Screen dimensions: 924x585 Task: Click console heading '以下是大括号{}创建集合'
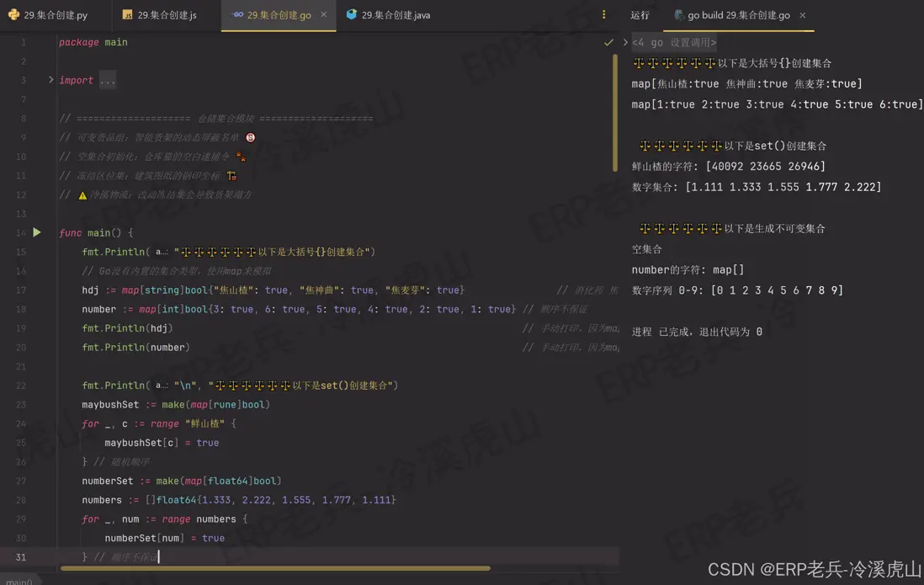tap(774, 63)
